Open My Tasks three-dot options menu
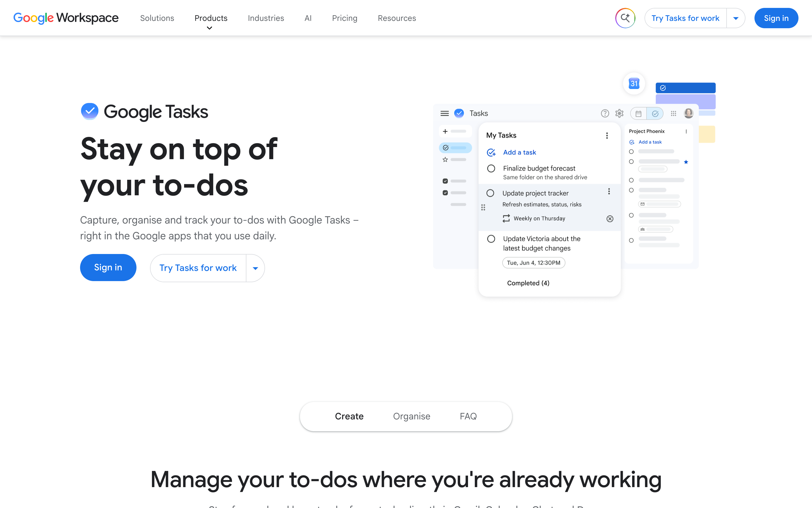812x508 pixels. pos(607,135)
